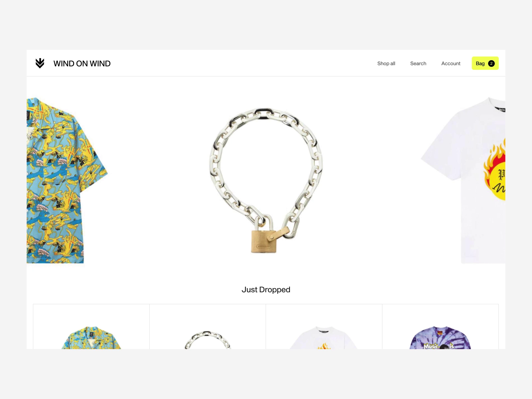
Task: Open the chain necklace product card
Action: coord(207,327)
